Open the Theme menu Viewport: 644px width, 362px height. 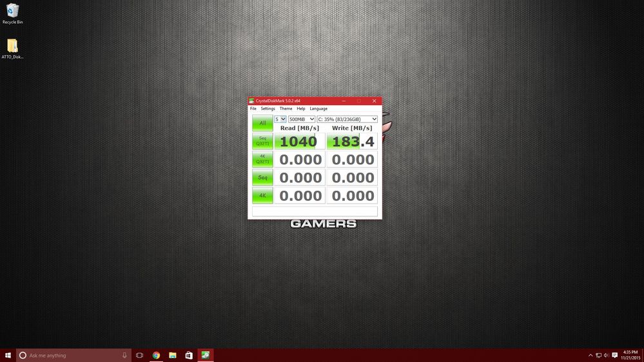(x=286, y=109)
